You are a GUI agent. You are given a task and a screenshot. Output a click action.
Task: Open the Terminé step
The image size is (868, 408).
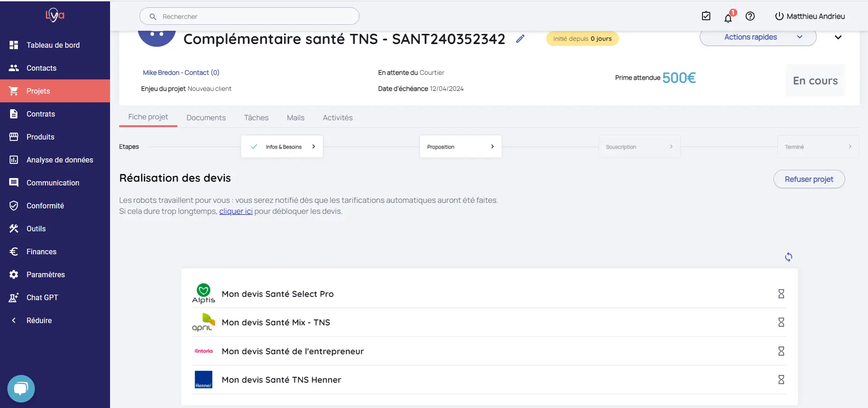coord(818,147)
